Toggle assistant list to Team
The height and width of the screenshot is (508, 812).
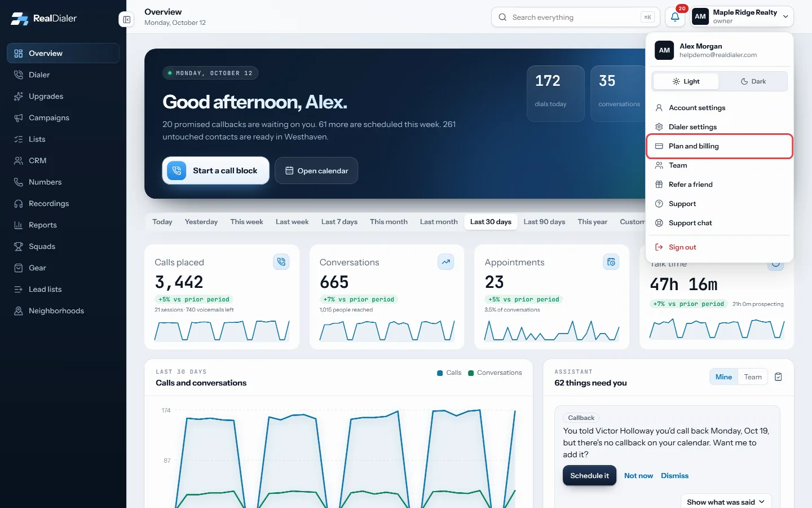pos(753,377)
